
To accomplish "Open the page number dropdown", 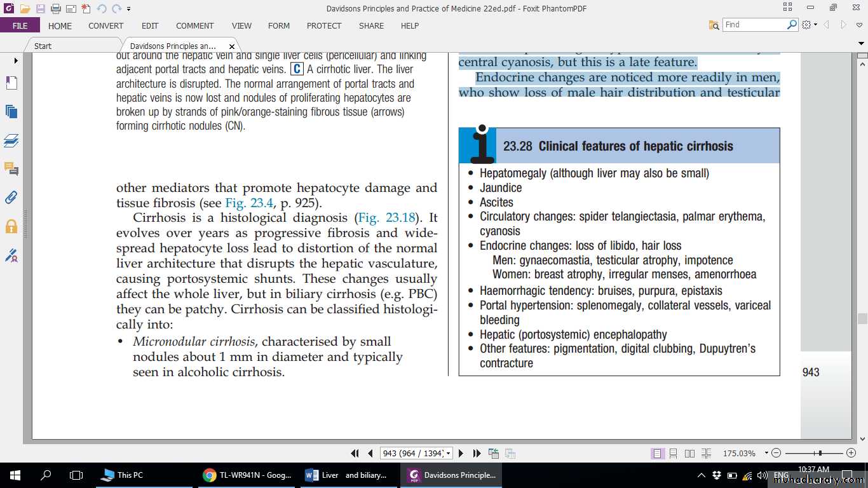I will point(449,453).
